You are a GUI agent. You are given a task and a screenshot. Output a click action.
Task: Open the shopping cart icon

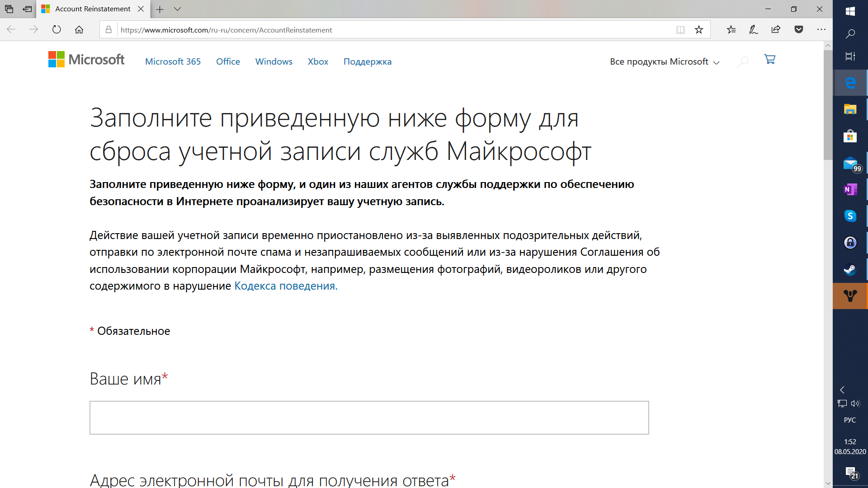[x=769, y=59]
